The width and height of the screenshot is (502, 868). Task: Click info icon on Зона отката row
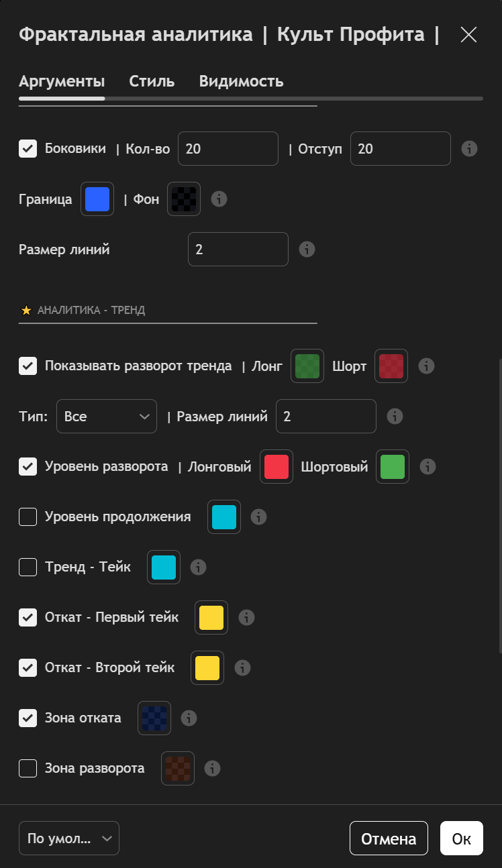click(x=189, y=718)
